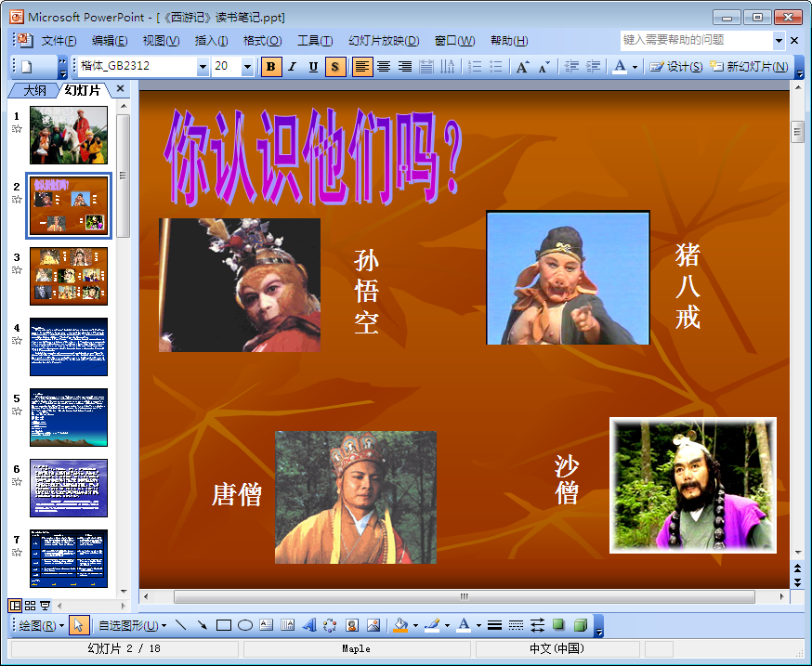Open drawing Font Color dropdown arrow
Screen dimensions: 812x666
(x=478, y=626)
